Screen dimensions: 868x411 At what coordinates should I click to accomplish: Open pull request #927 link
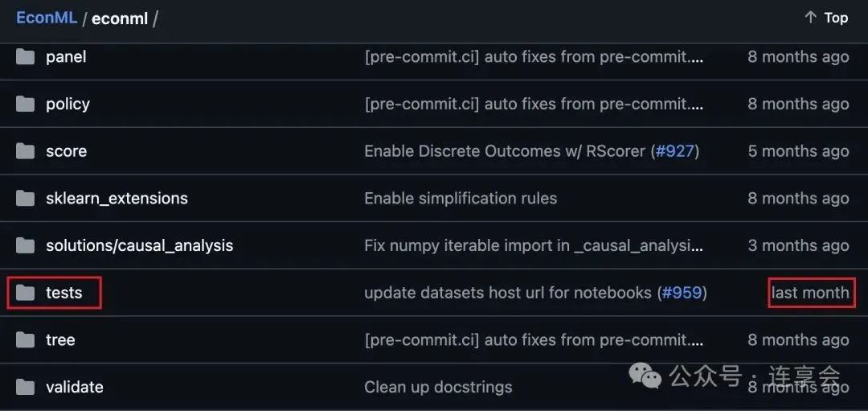coord(675,151)
